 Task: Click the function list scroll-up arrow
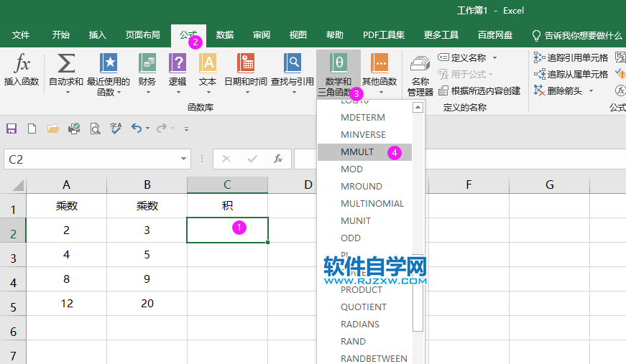tap(418, 107)
